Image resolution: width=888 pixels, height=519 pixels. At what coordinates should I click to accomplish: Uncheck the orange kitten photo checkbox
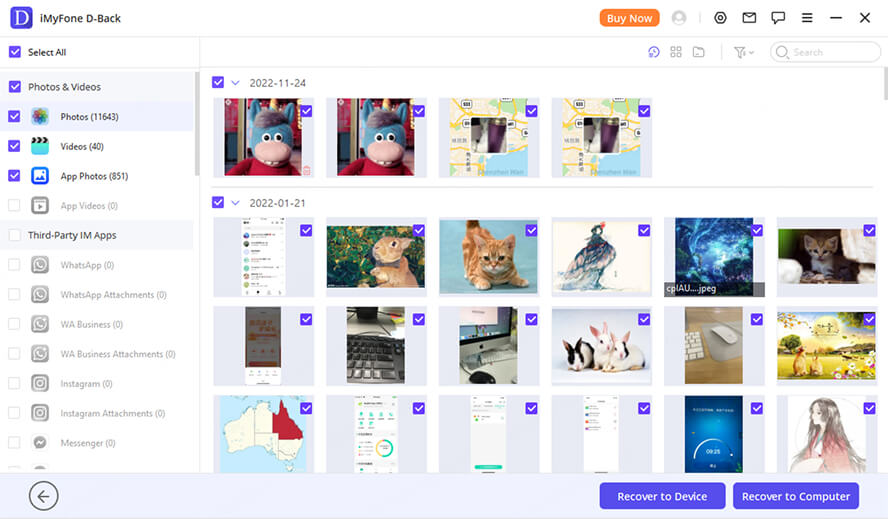point(531,230)
